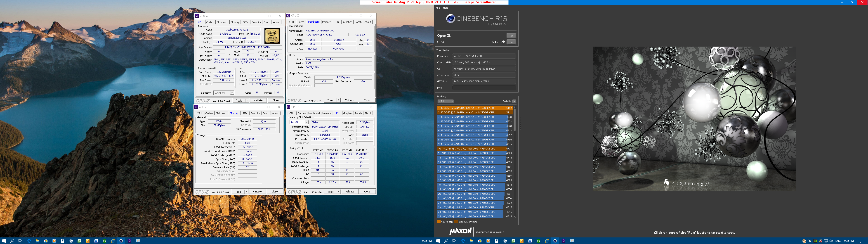The height and width of the screenshot is (244, 868).
Task: Open the network icon in the system tray
Action: (826, 241)
